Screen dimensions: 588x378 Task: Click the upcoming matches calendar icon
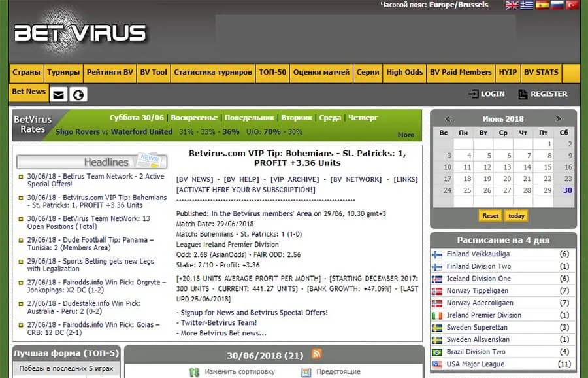point(306,372)
